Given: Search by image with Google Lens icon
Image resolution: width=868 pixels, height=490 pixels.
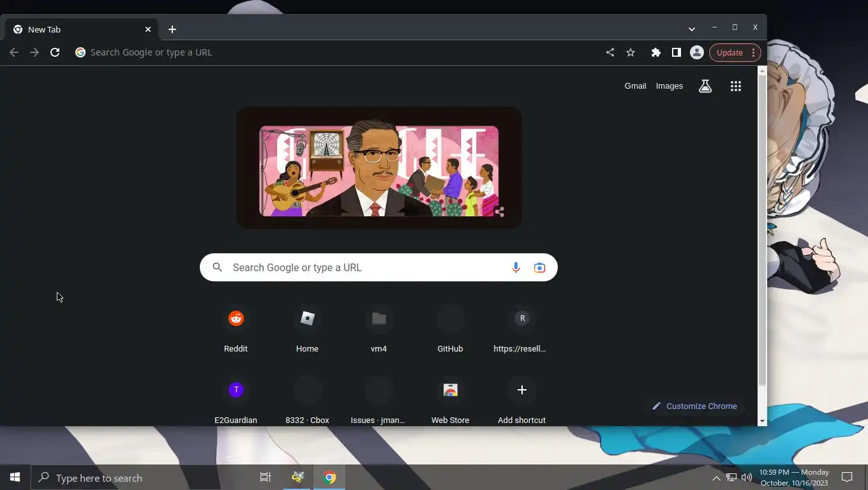Looking at the screenshot, I should click(539, 267).
